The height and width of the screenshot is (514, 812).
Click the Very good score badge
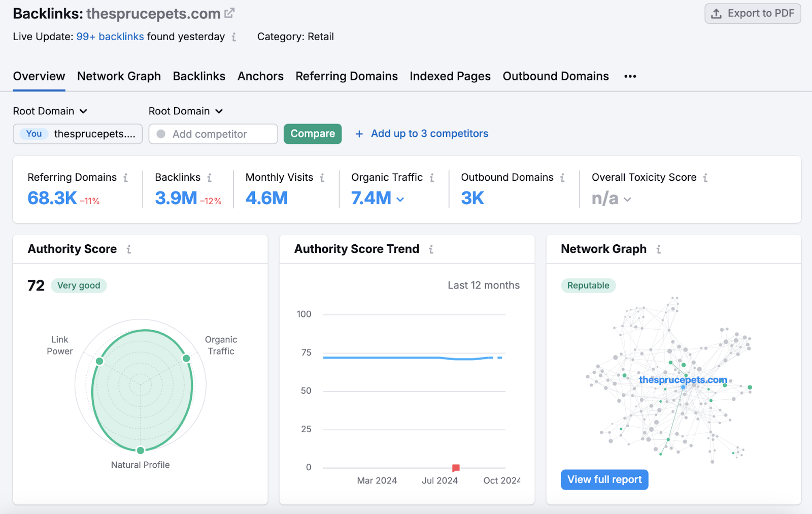point(79,285)
